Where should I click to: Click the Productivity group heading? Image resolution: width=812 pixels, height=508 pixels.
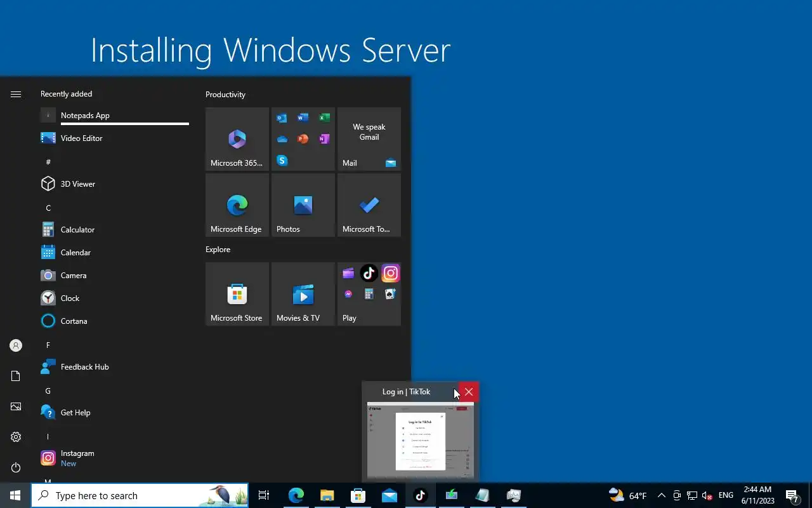click(225, 95)
